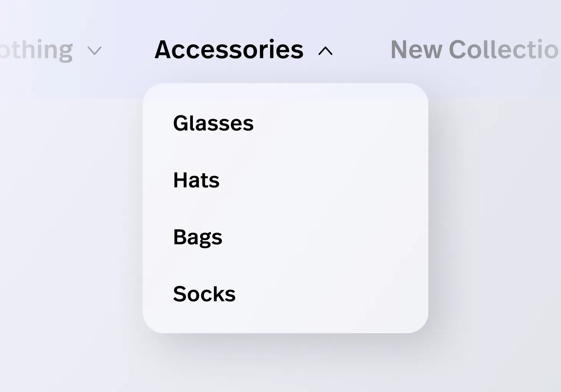Navigate to the Socks category

click(x=204, y=294)
